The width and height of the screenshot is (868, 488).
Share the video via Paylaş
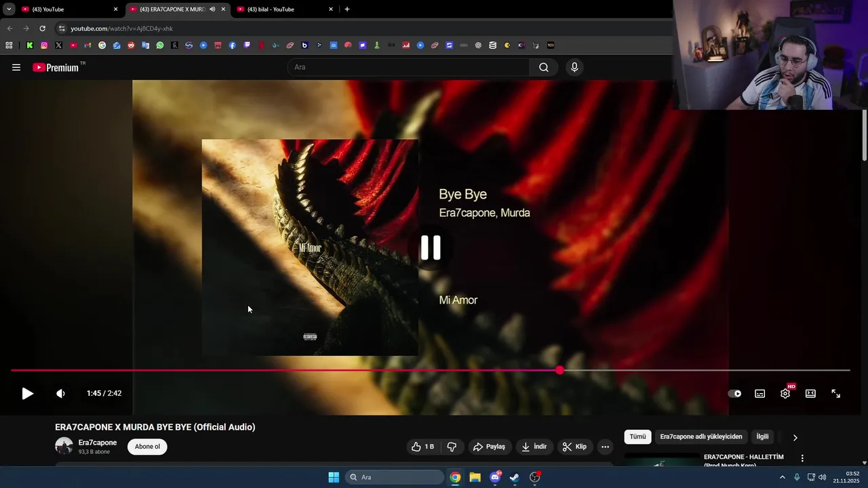489,447
